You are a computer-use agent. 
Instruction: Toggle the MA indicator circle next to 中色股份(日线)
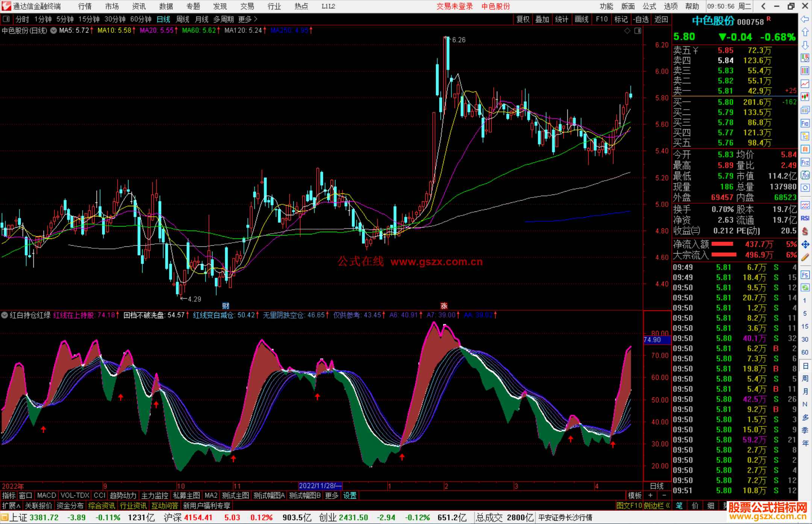click(x=54, y=30)
